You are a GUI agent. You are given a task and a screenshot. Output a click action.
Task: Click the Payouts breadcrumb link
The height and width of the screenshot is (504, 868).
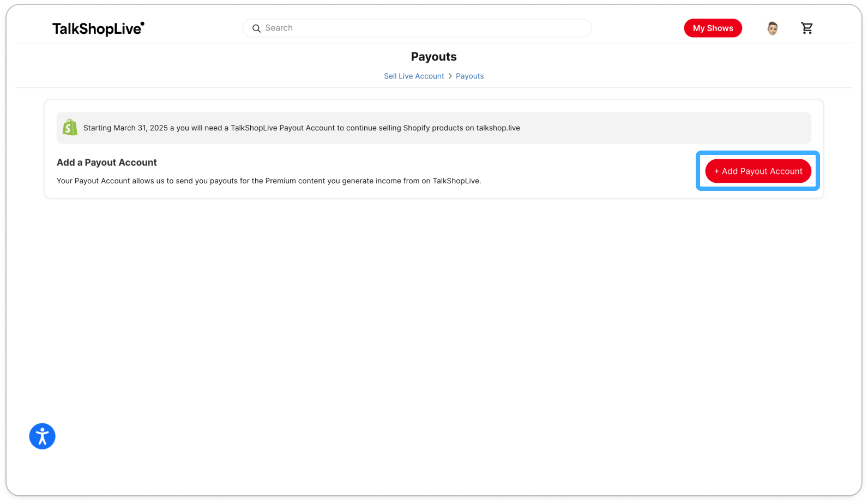(x=469, y=76)
